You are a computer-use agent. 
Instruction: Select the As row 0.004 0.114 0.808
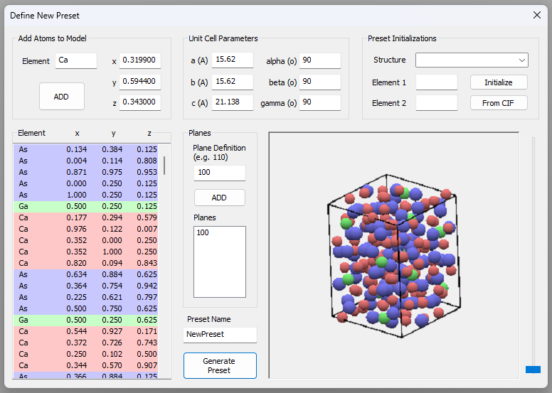(x=86, y=161)
